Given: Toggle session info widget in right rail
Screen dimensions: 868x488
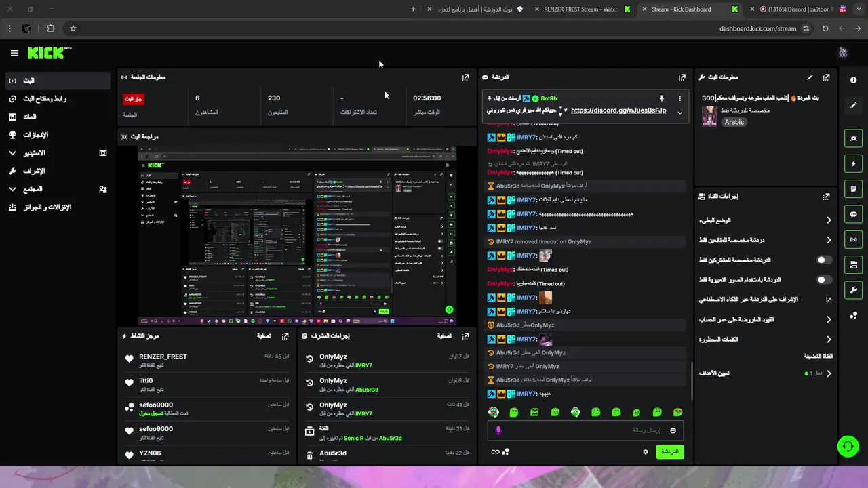Looking at the screenshot, I should click(x=853, y=239).
